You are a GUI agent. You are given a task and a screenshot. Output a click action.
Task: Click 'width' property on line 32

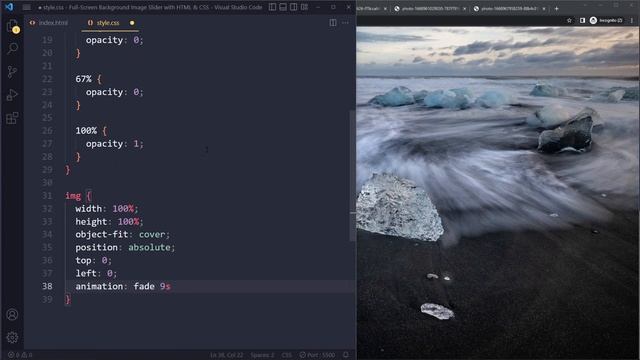(89, 209)
